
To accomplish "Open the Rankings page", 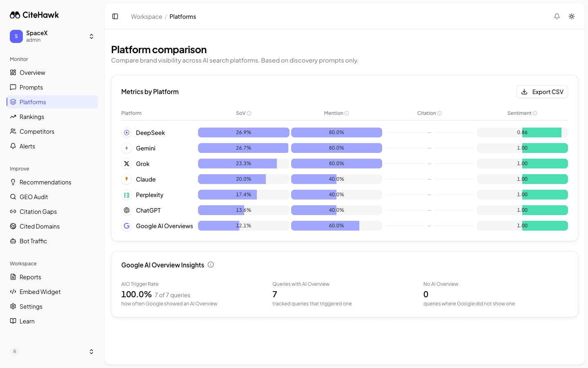I will 52,117.
